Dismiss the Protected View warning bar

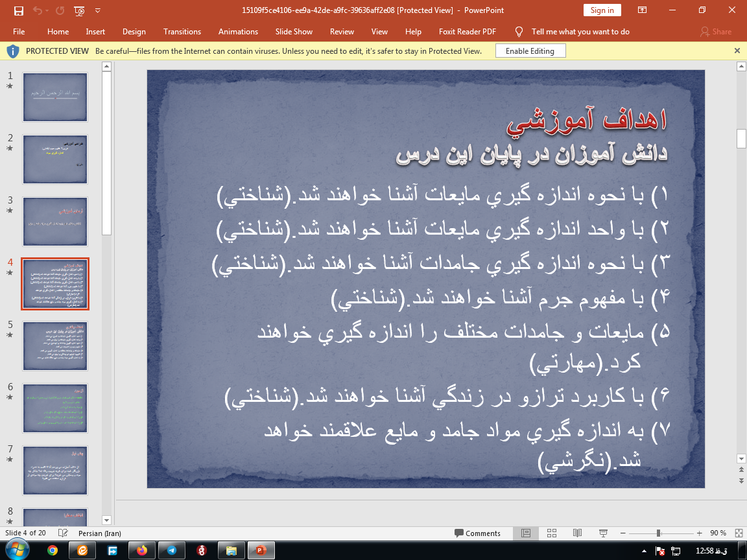737,51
